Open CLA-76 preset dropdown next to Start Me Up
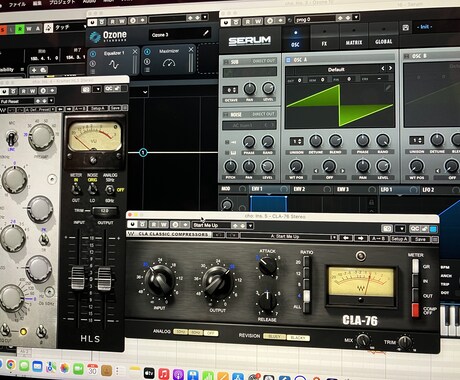The height and width of the screenshot is (380, 460). (x=250, y=226)
